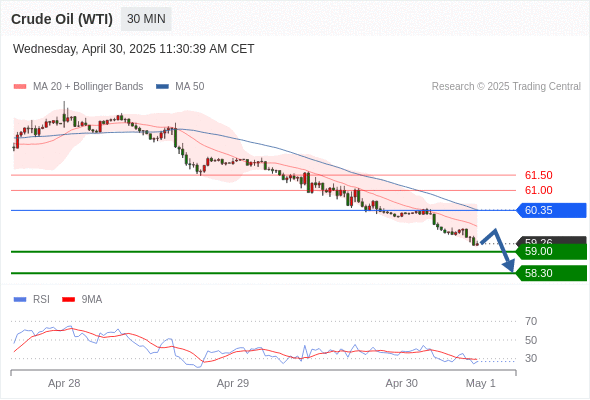Click the 60.35 pivot price tag
Screen dimensions: 590x400
(x=551, y=210)
